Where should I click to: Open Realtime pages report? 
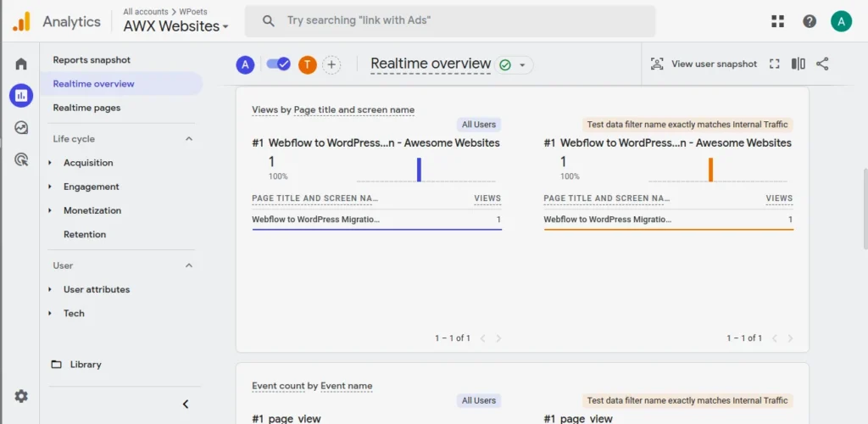87,108
